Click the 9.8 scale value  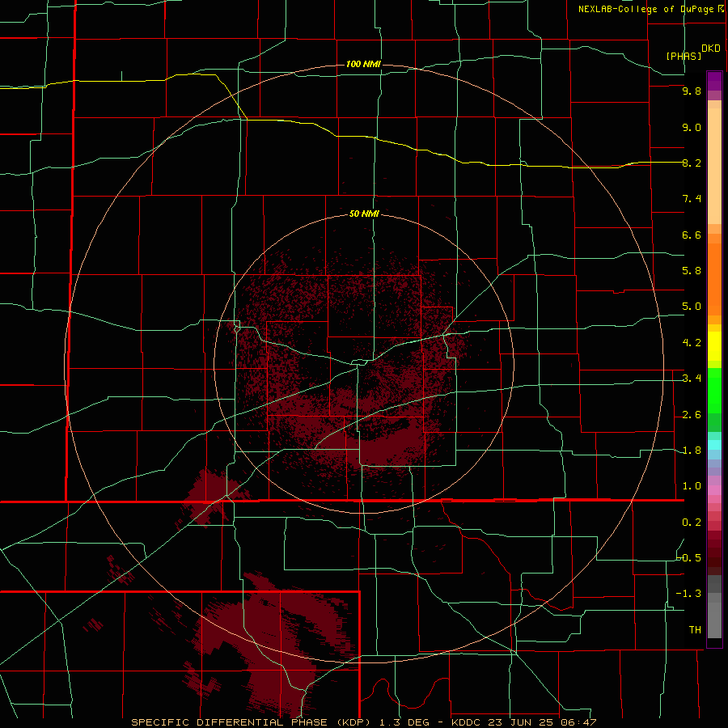pyautogui.click(x=692, y=91)
